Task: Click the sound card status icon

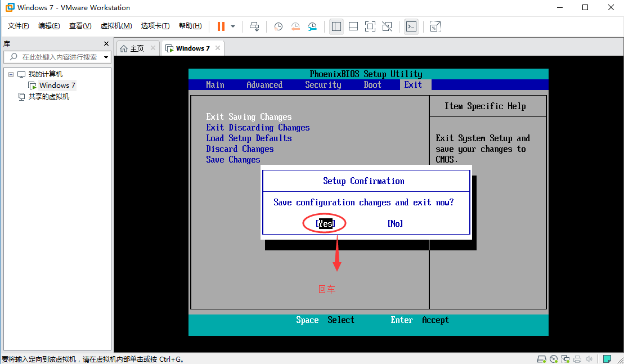Action: [589, 359]
